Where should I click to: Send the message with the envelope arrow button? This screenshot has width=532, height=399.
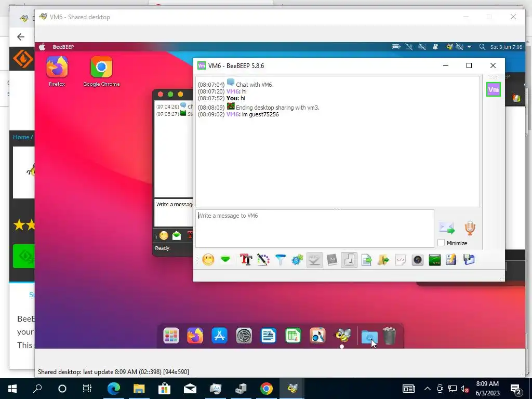pos(447,228)
